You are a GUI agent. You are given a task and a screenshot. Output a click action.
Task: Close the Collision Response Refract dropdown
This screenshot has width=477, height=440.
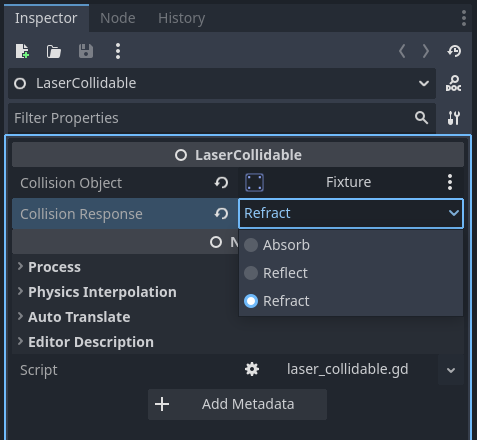point(351,213)
